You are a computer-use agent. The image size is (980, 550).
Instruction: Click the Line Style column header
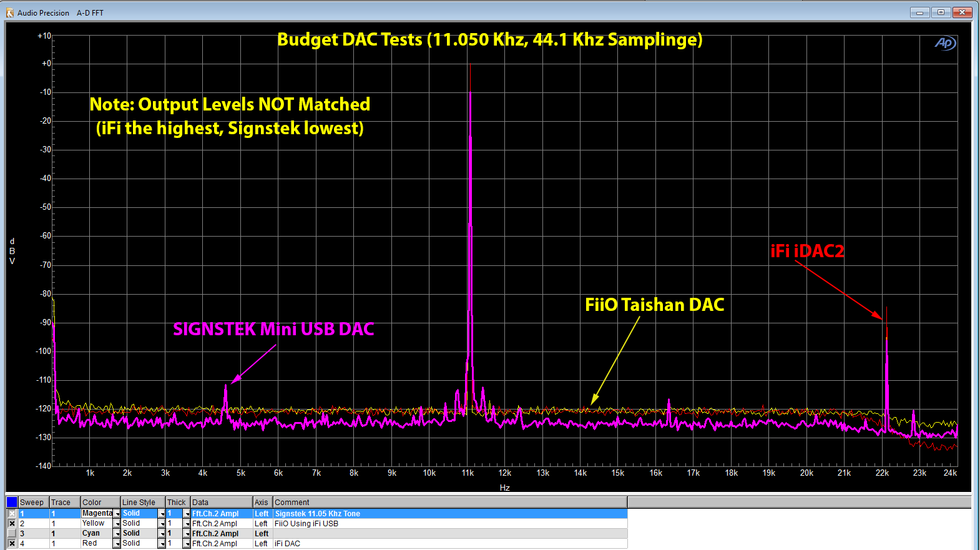(143, 502)
